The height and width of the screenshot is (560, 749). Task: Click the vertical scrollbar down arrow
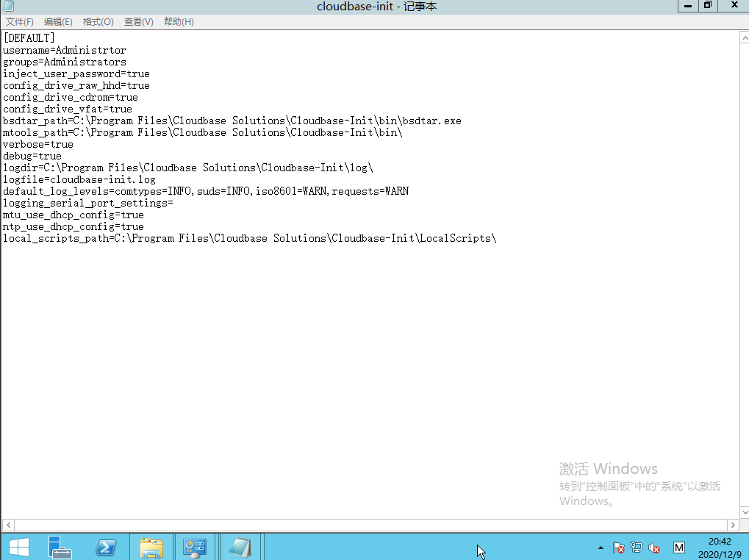coord(744,512)
